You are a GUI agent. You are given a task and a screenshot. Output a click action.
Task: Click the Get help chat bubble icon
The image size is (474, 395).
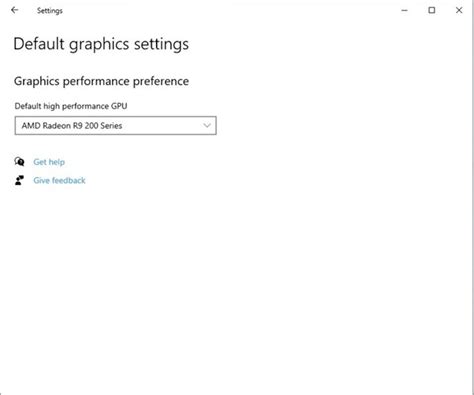(x=19, y=162)
